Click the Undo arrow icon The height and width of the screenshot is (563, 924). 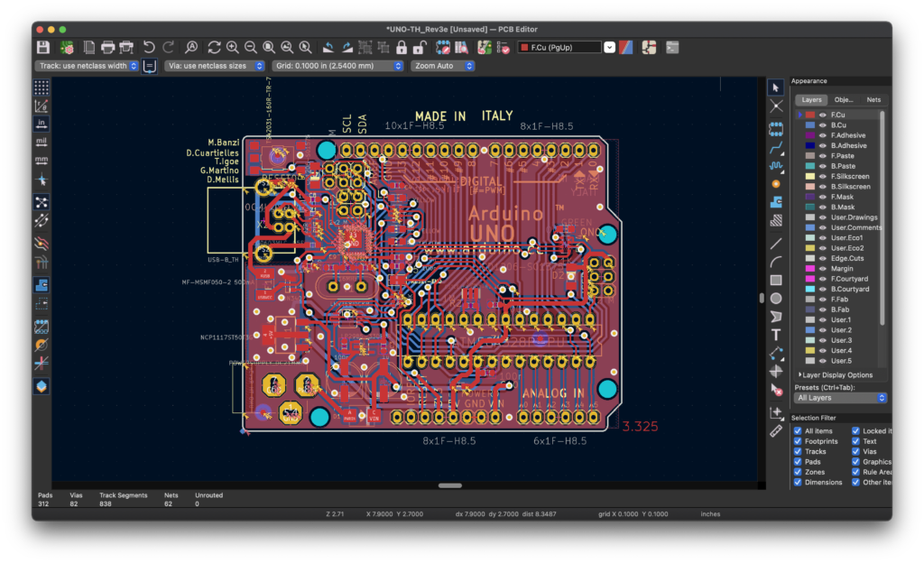point(149,47)
